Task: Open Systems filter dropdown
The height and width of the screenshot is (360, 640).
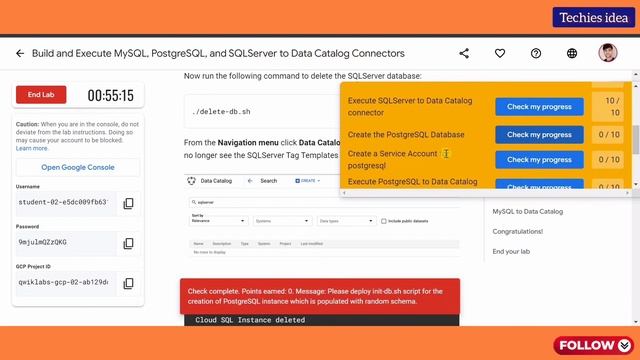Action: [x=282, y=221]
